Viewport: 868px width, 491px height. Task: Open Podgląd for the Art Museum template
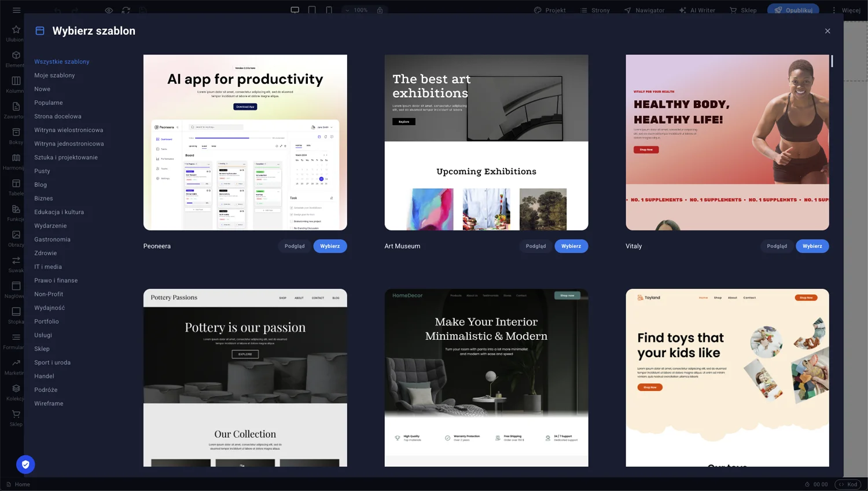coord(535,246)
